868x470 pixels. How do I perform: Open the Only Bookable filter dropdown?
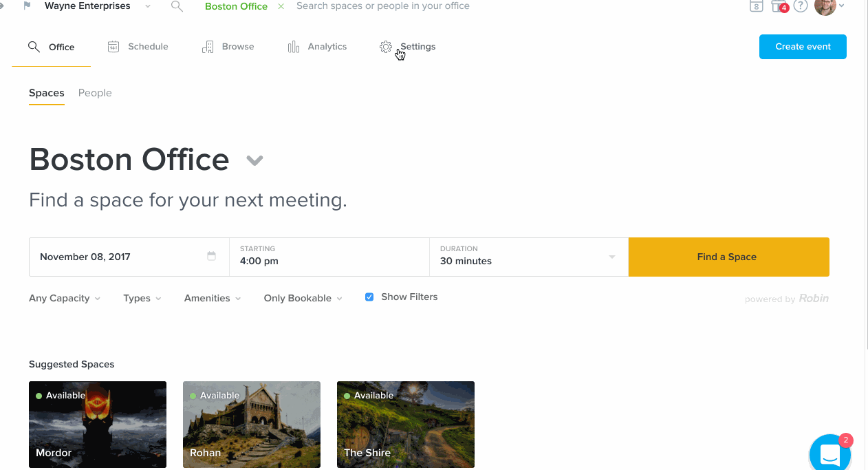[x=303, y=298]
